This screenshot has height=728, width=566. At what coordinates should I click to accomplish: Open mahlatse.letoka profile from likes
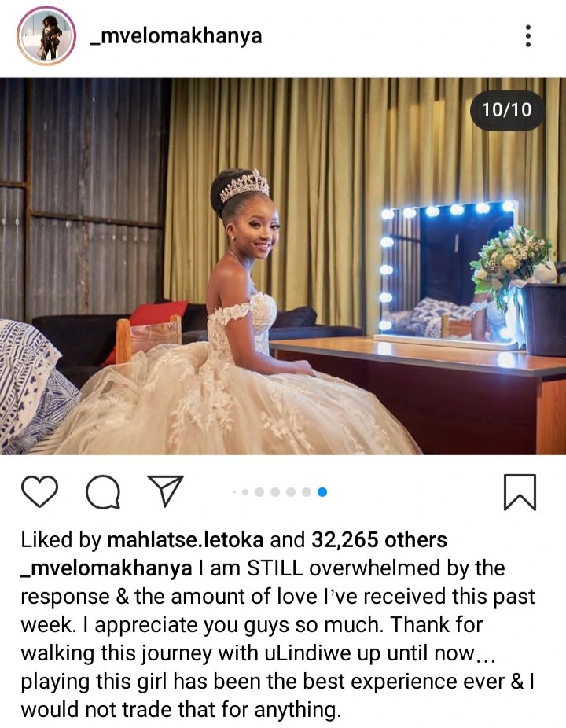click(x=186, y=540)
